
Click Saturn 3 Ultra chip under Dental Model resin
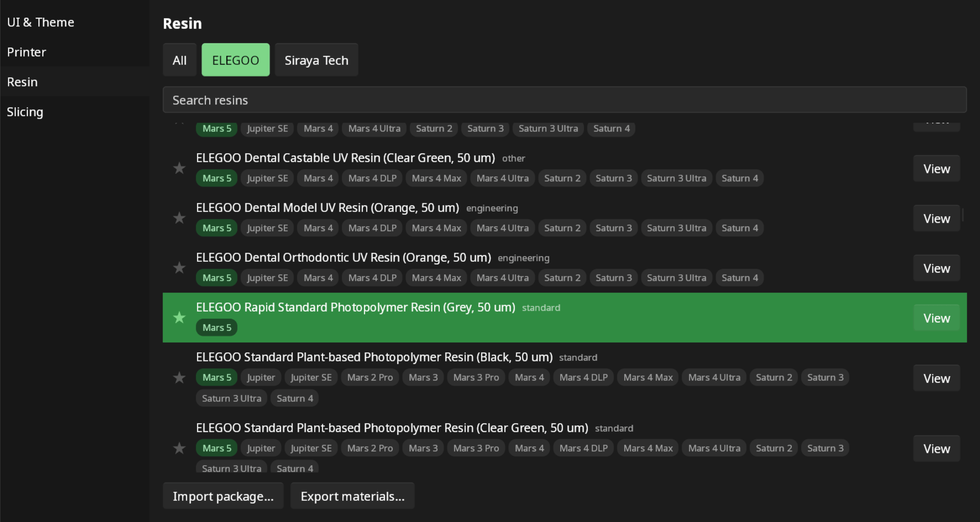[x=677, y=228]
